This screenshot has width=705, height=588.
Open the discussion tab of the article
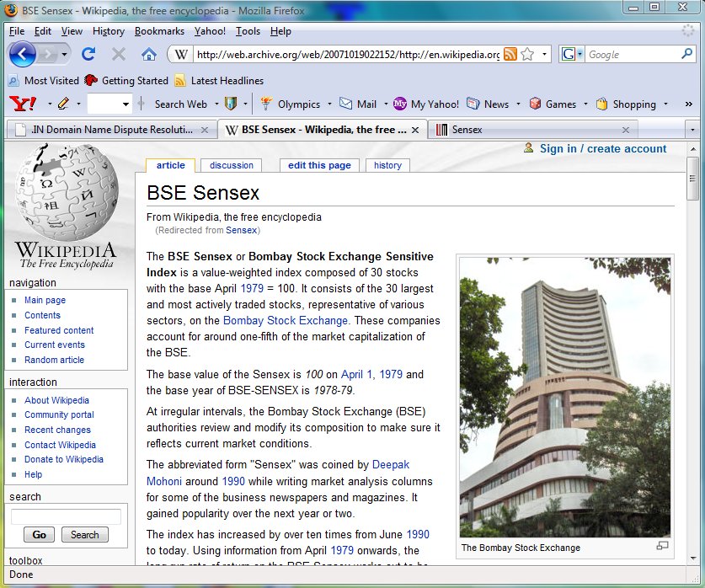click(231, 165)
